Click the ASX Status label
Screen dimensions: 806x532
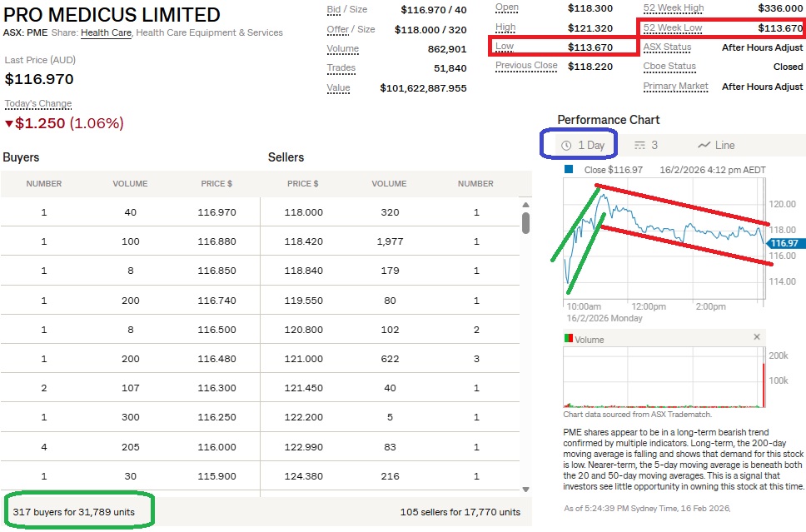[667, 47]
